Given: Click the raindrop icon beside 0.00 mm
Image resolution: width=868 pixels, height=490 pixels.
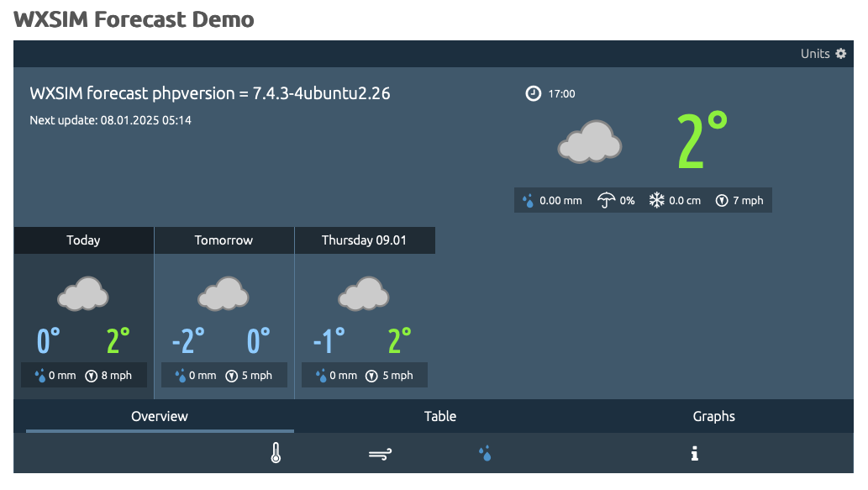Looking at the screenshot, I should pos(529,200).
